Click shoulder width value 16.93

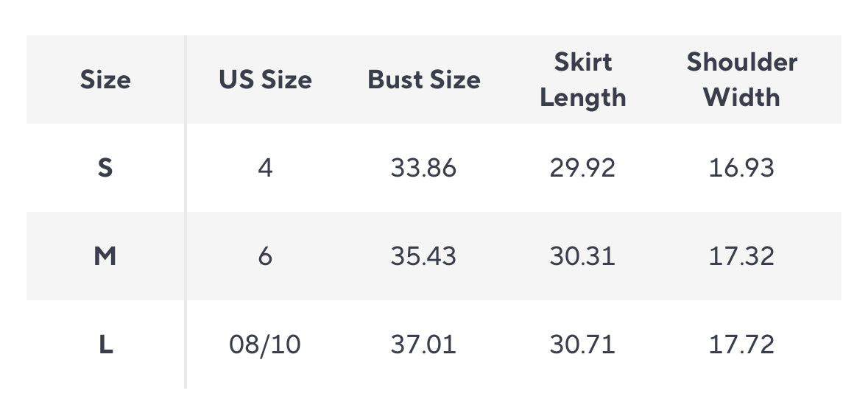(741, 168)
